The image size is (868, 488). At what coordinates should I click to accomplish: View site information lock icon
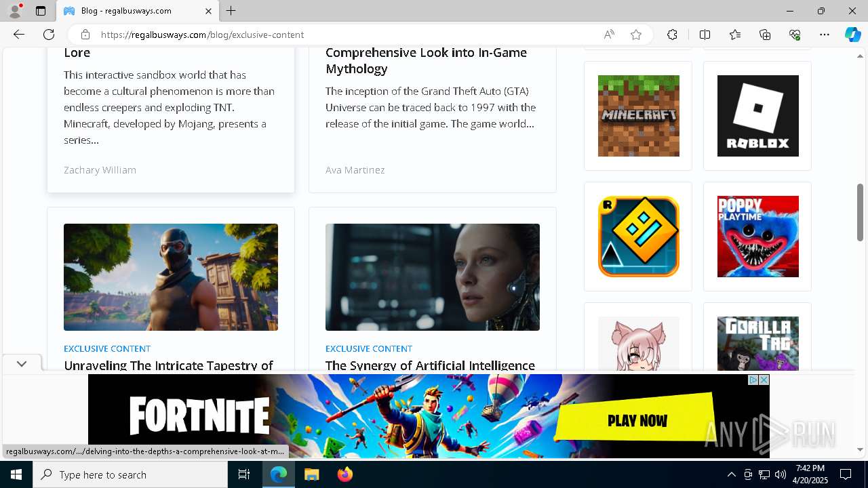pos(85,35)
